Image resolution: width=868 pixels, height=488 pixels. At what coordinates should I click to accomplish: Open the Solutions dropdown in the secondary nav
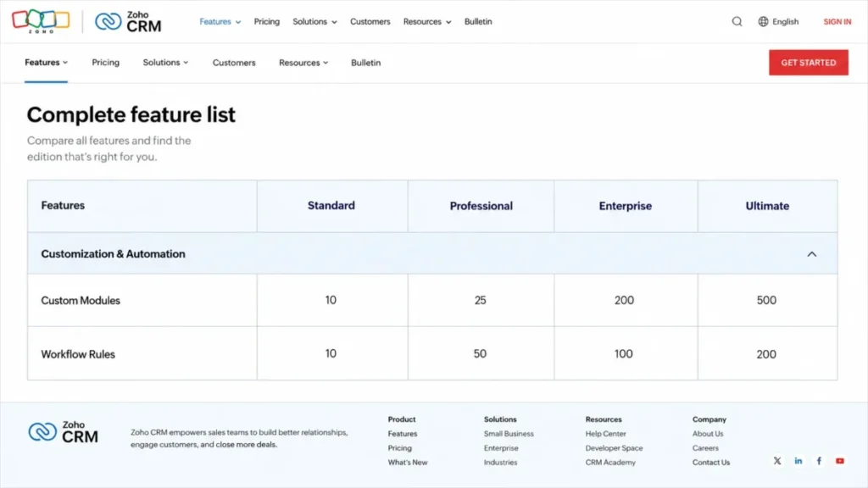pyautogui.click(x=165, y=63)
